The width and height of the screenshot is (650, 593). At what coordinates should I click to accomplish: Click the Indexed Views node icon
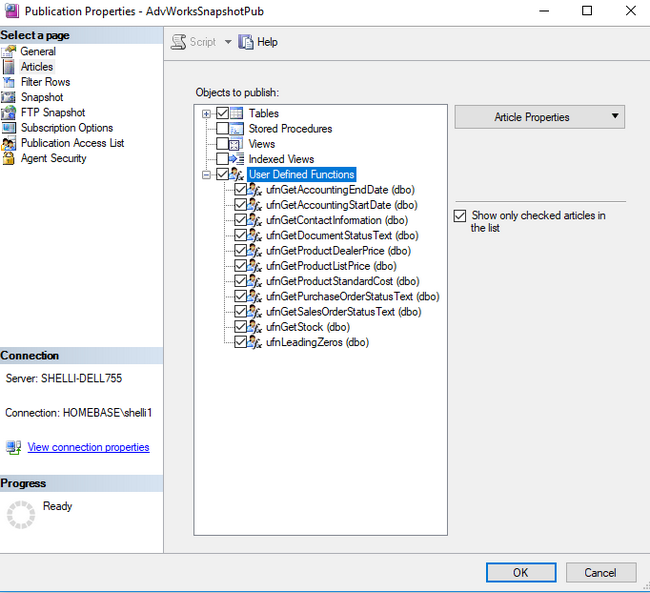coord(236,159)
